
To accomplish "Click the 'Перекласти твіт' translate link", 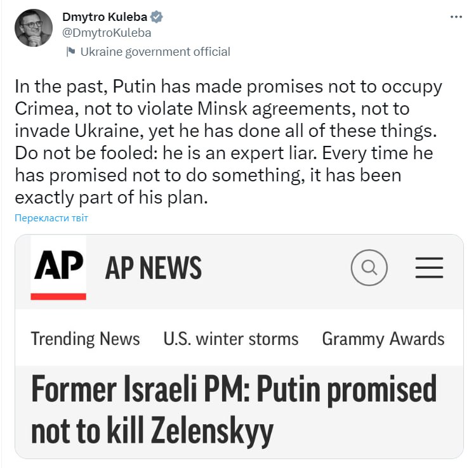I will pos(51,218).
